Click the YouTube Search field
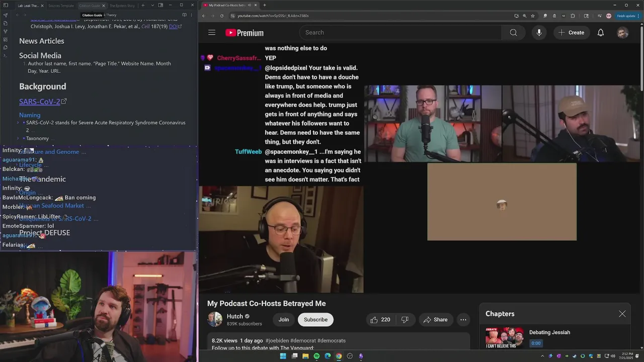This screenshot has width=644, height=362. 401,33
